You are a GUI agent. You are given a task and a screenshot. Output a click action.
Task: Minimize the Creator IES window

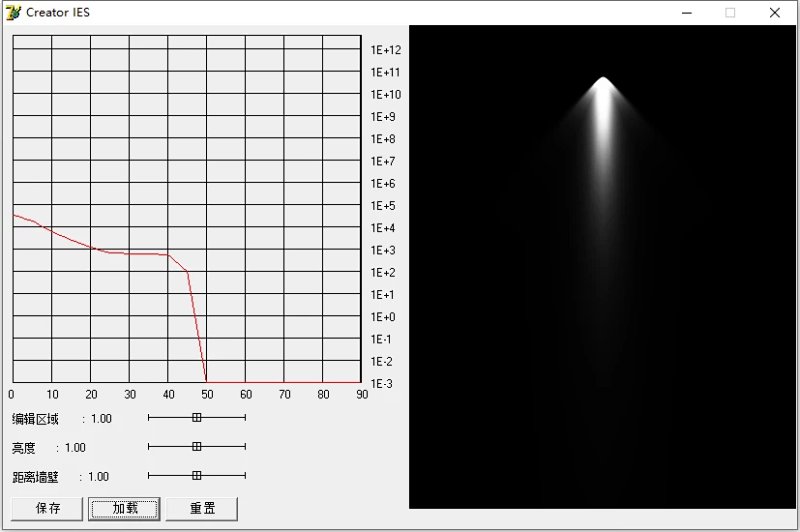687,13
